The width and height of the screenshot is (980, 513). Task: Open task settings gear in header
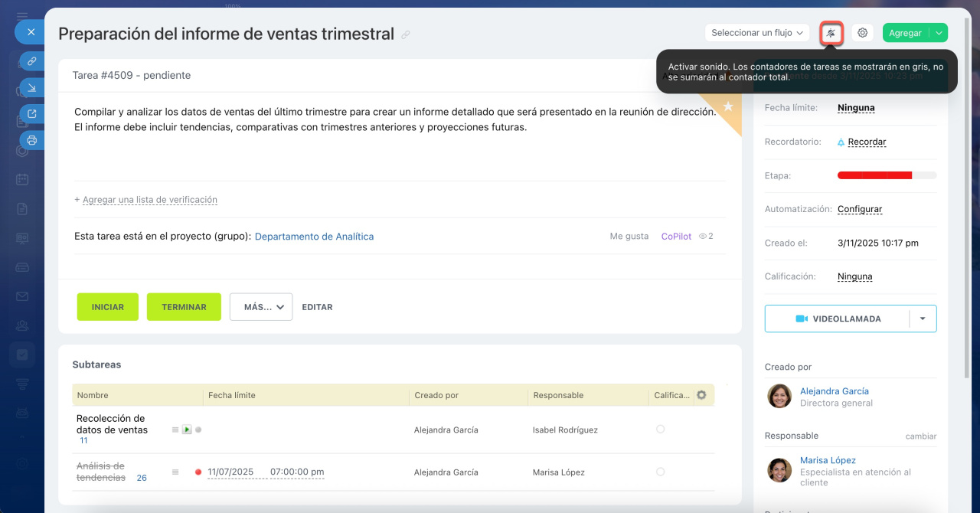pyautogui.click(x=863, y=33)
